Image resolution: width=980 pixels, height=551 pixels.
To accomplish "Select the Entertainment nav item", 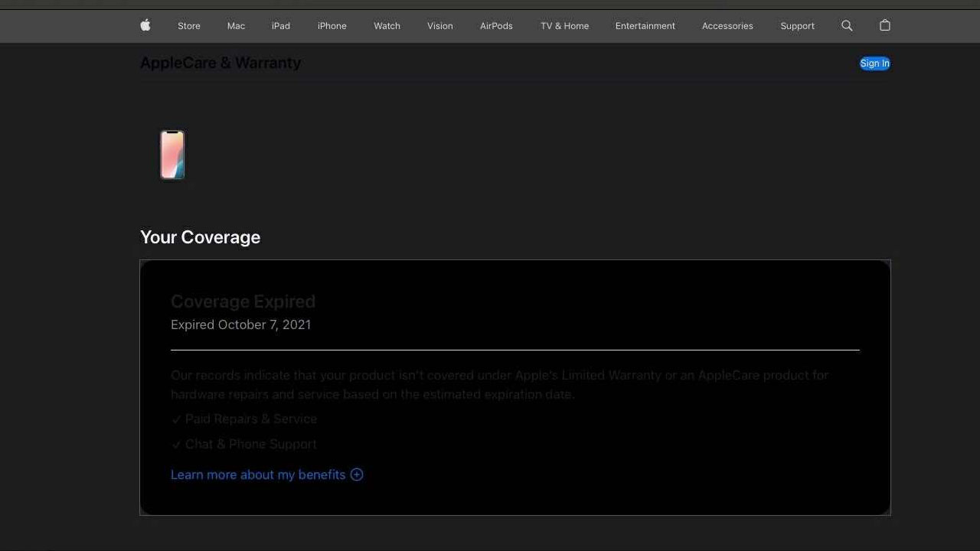I will 645,26.
